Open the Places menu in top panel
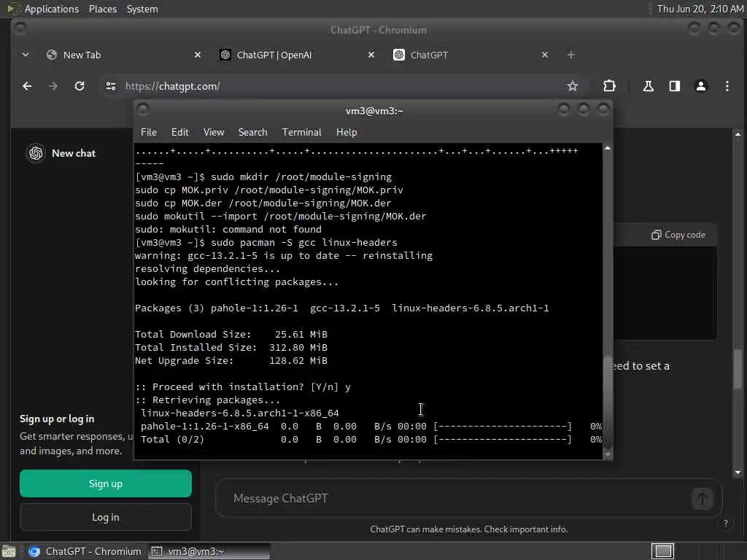Screen dimensions: 747x560 pyautogui.click(x=102, y=9)
